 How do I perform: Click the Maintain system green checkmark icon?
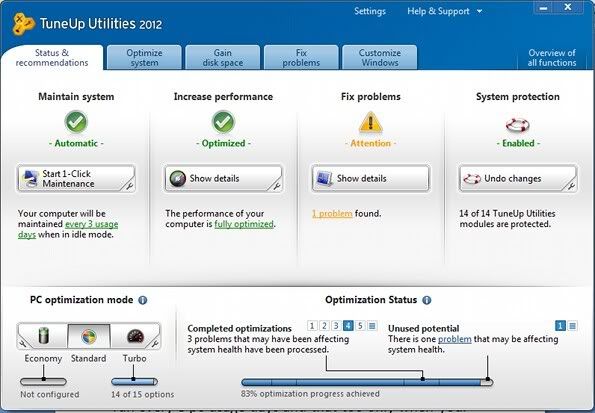click(x=76, y=122)
